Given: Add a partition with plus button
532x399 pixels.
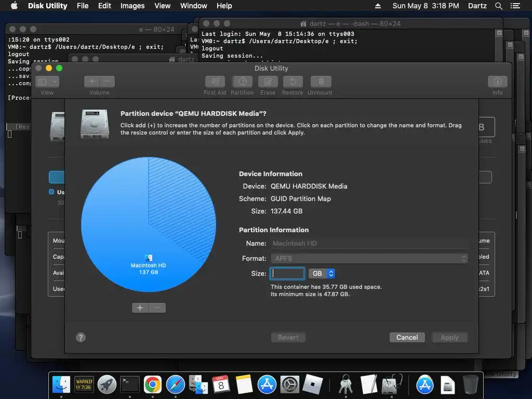Looking at the screenshot, I should [140, 308].
